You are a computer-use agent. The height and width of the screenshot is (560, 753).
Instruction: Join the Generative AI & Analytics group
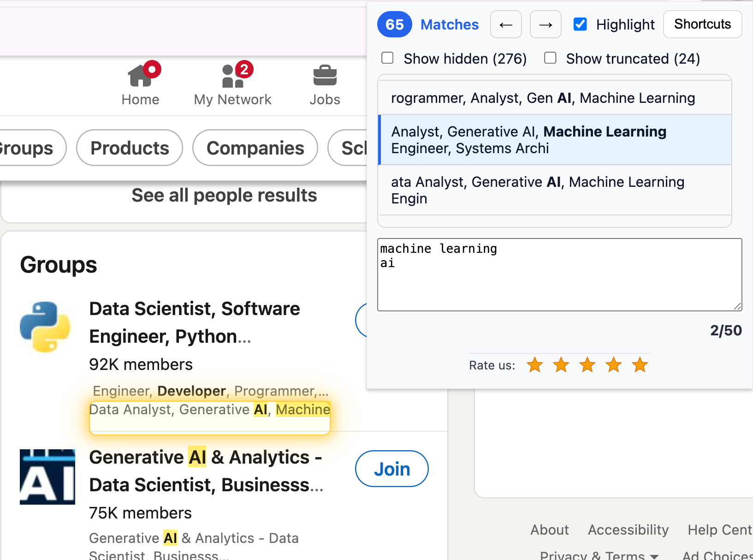[391, 469]
